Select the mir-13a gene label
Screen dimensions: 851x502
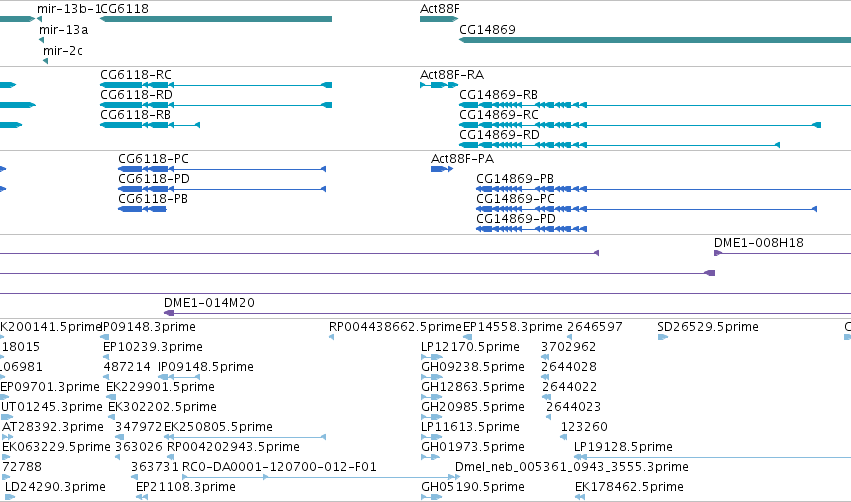63,30
